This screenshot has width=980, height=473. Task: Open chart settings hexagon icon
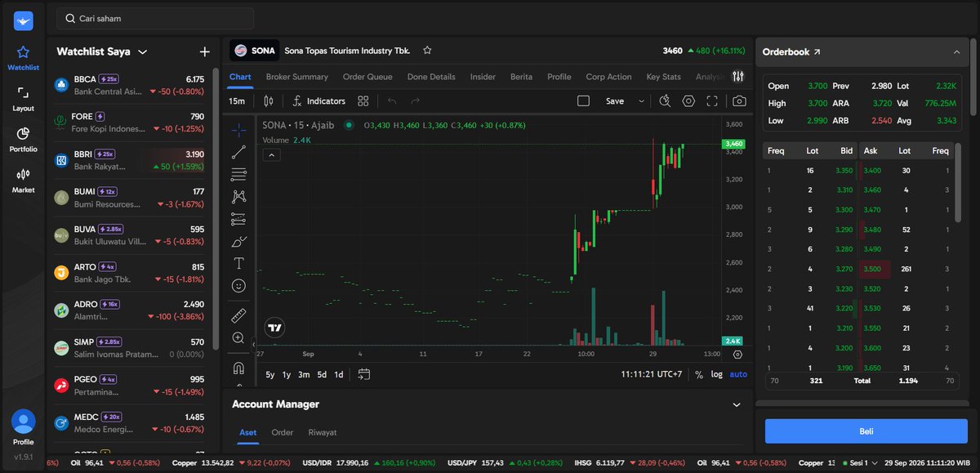[688, 101]
